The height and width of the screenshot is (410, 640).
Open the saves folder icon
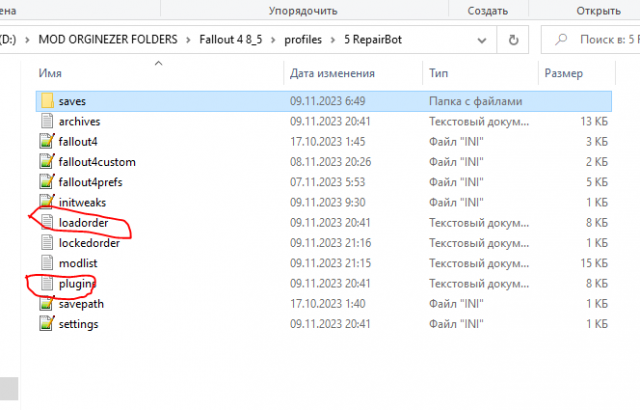tap(46, 101)
